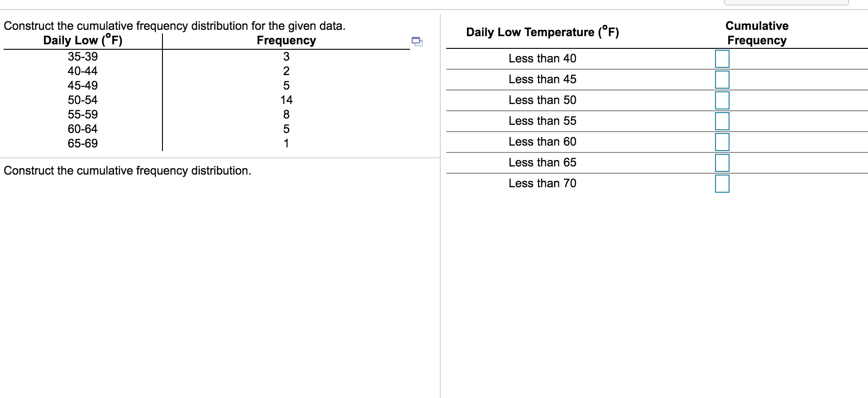Click the Less than 55 row label
This screenshot has width=868, height=398.
click(x=542, y=121)
